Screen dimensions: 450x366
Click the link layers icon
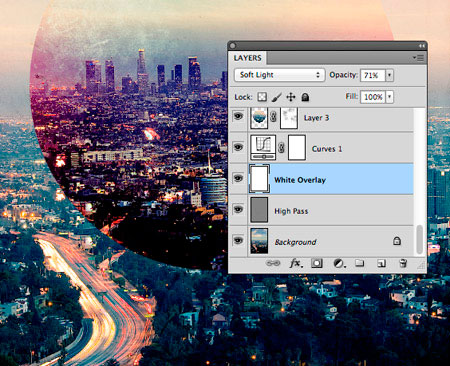[273, 263]
